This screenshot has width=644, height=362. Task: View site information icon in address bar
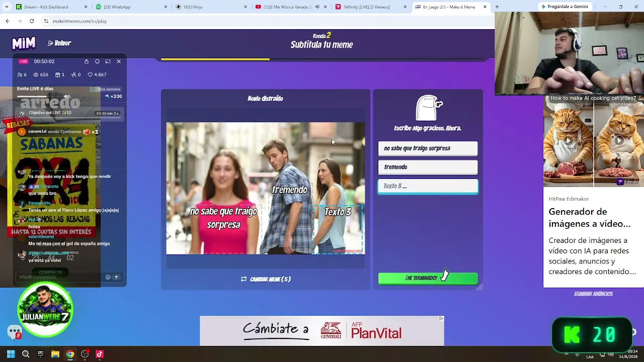[x=46, y=21]
